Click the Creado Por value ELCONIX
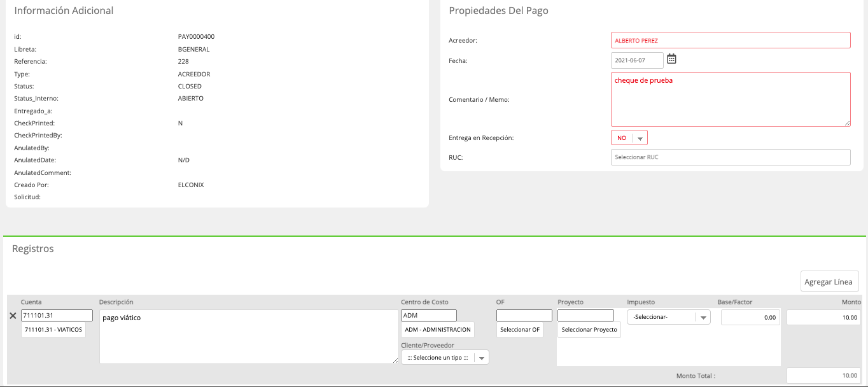Viewport: 868px width, 387px height. [191, 185]
